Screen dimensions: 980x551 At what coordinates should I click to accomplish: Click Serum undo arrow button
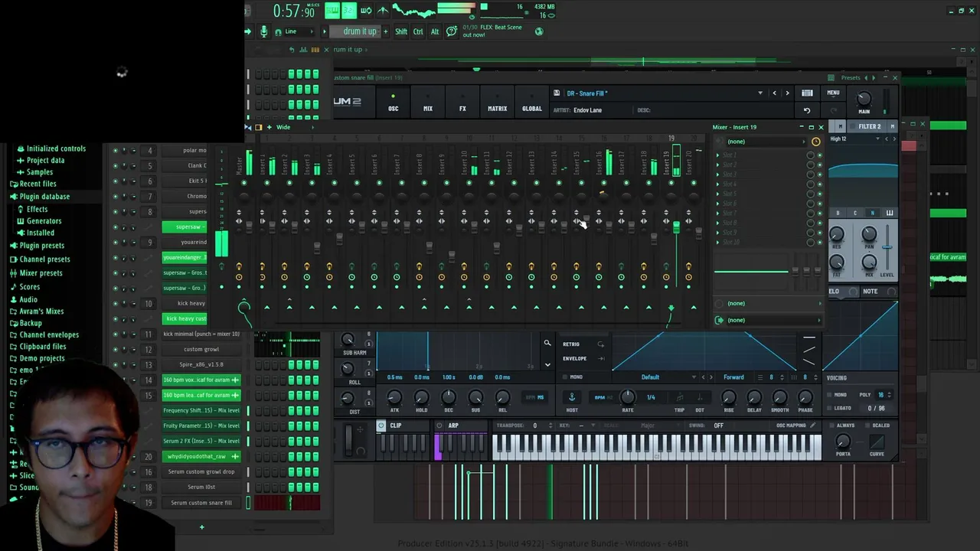(807, 110)
